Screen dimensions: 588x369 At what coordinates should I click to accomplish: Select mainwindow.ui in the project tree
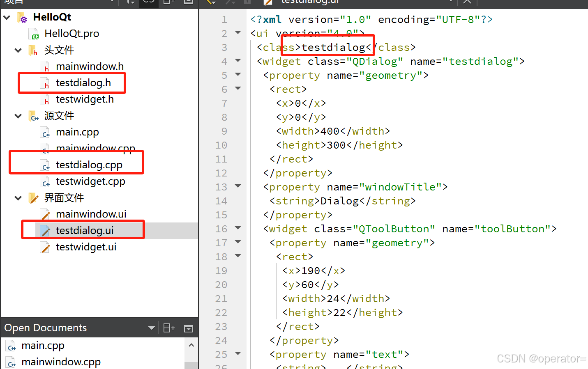pos(91,214)
